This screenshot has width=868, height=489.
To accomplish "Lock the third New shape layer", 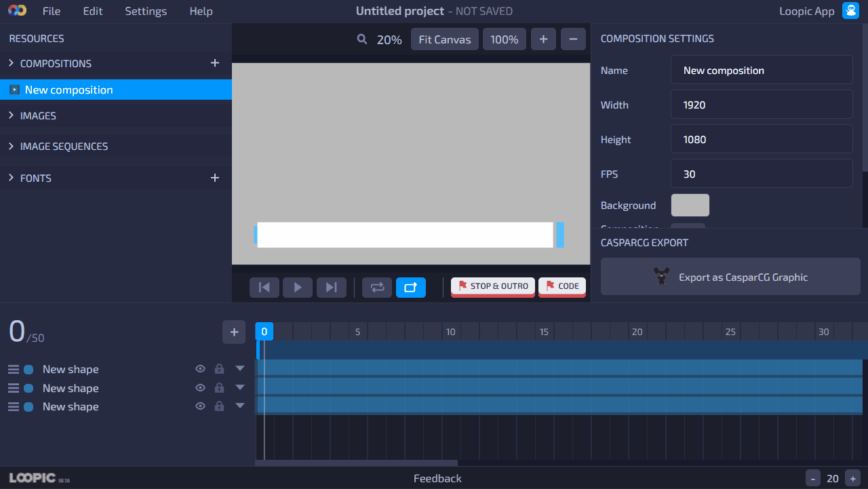I will point(219,406).
